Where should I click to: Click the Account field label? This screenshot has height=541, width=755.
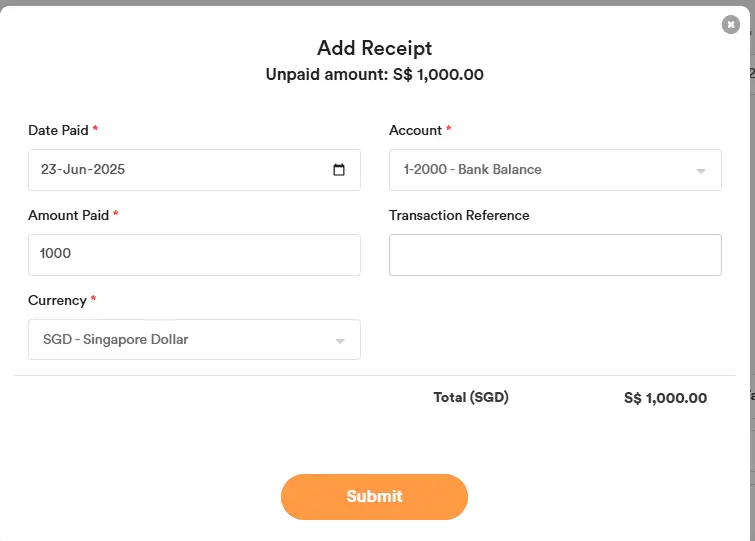point(415,130)
